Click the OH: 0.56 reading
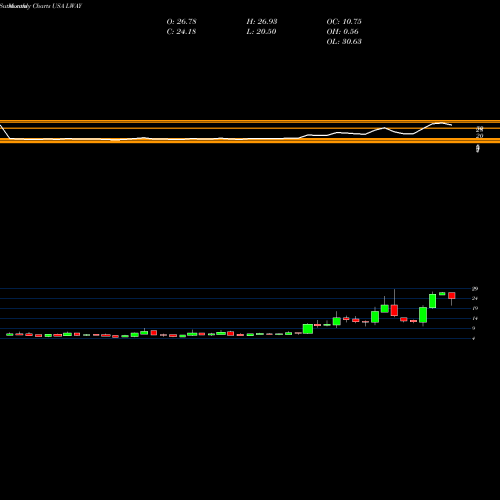Screen dimensions: 500x500 [x=342, y=32]
